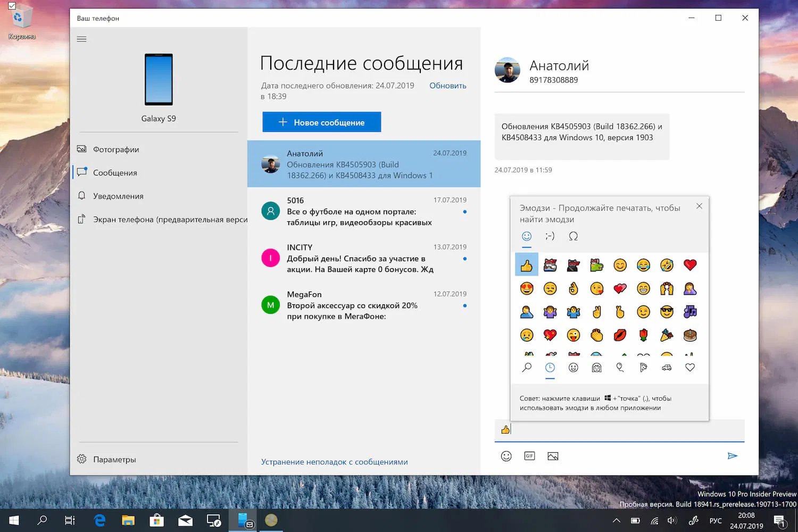Open Microsoft Edge from the taskbar
Viewport: 798px width, 532px height.
click(99, 520)
